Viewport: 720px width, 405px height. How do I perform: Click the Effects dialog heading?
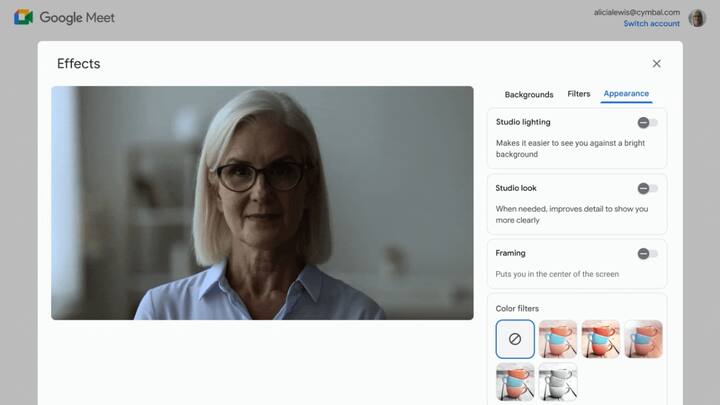[78, 64]
